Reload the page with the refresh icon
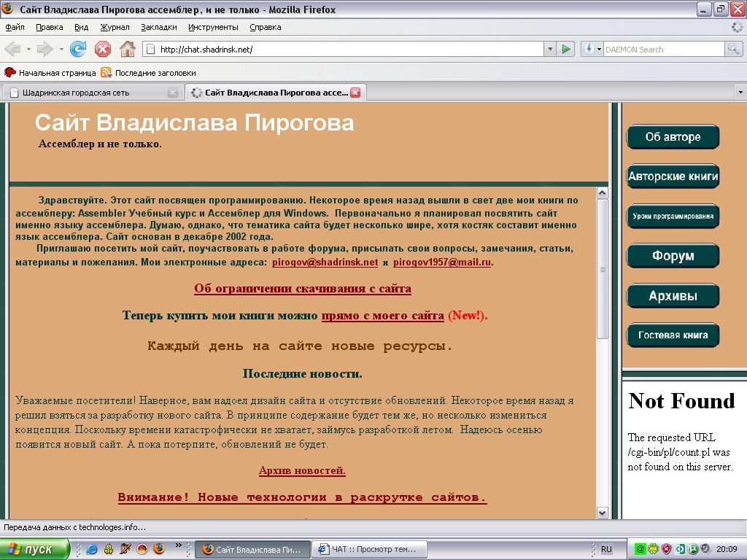This screenshot has height=560, width=747. 78,49
